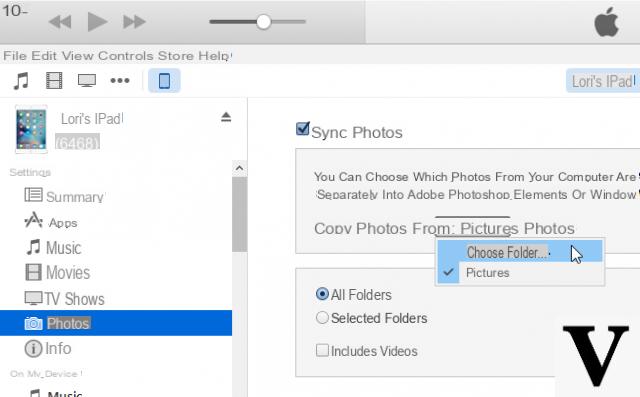
Task: Adjust the volume slider knob
Action: click(264, 22)
